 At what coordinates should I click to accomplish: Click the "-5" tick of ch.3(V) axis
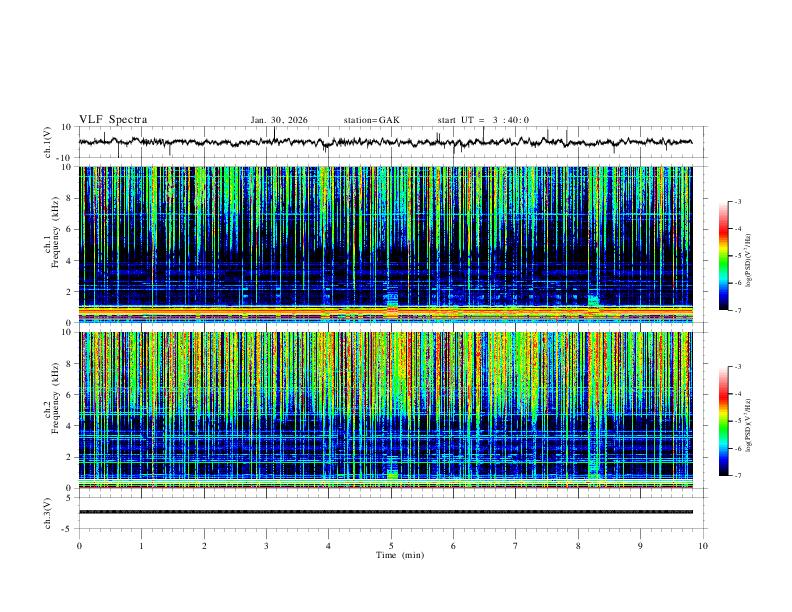point(68,529)
